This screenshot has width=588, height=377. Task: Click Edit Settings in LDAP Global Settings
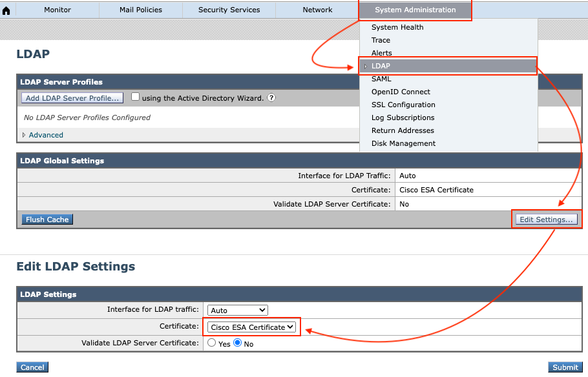click(x=546, y=219)
